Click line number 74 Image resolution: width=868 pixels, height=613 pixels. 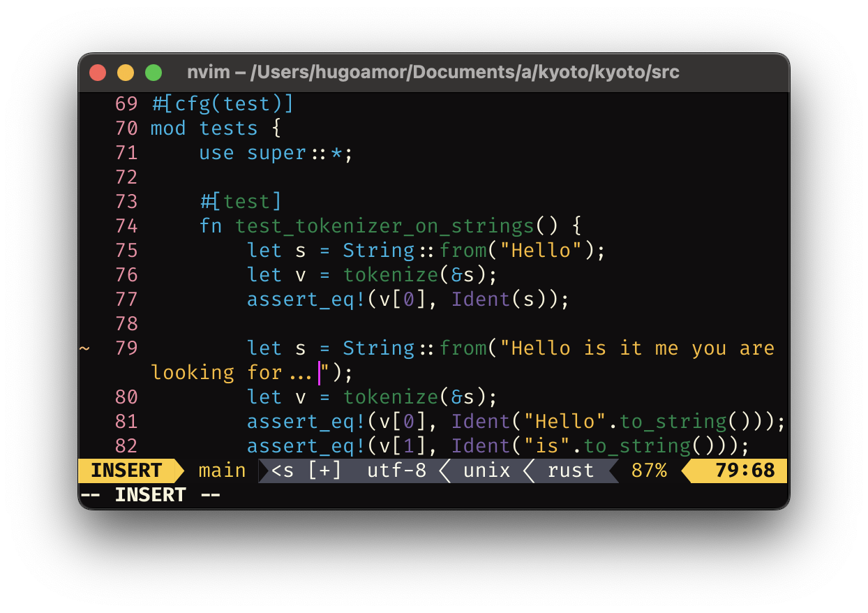pos(126,226)
